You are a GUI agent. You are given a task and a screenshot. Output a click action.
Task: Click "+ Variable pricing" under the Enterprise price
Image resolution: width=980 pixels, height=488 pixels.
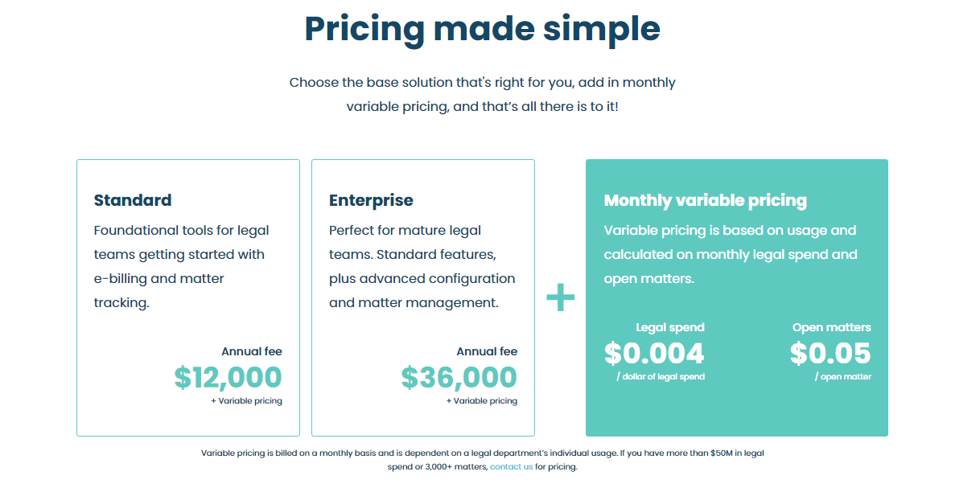pos(481,400)
